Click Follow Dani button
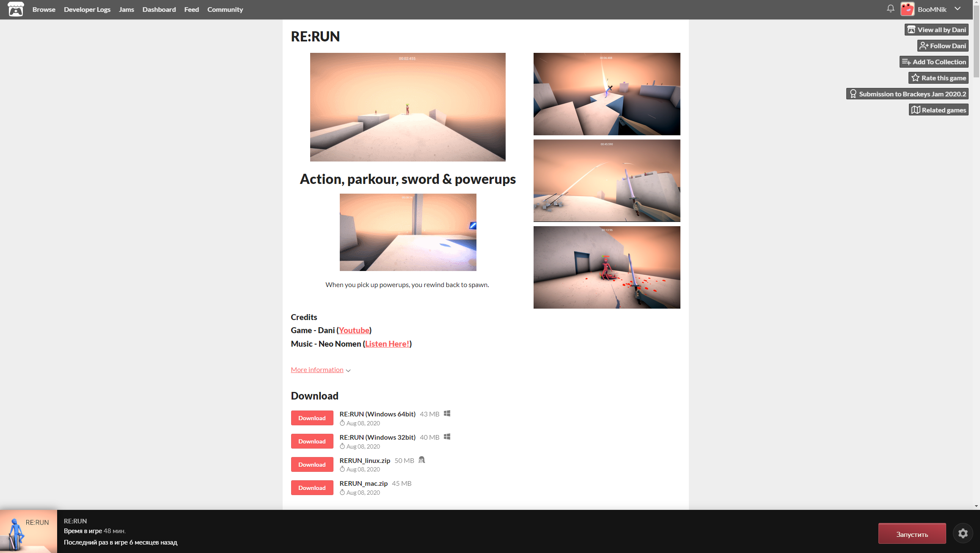Screen dimensions: 980x553 [942, 46]
